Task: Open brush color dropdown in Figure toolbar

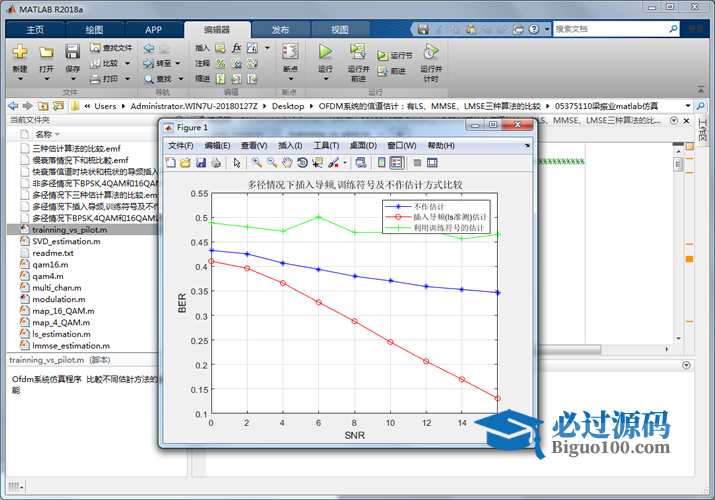Action: pyautogui.click(x=345, y=163)
